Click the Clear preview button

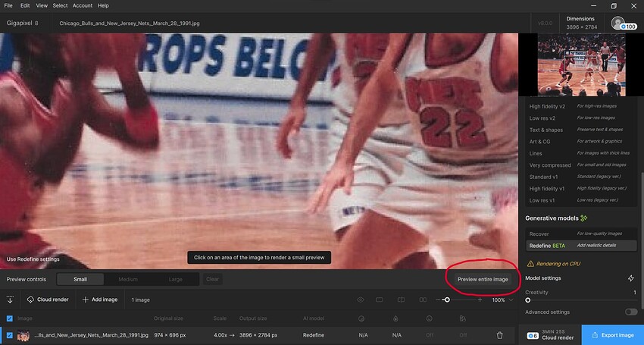coord(212,279)
